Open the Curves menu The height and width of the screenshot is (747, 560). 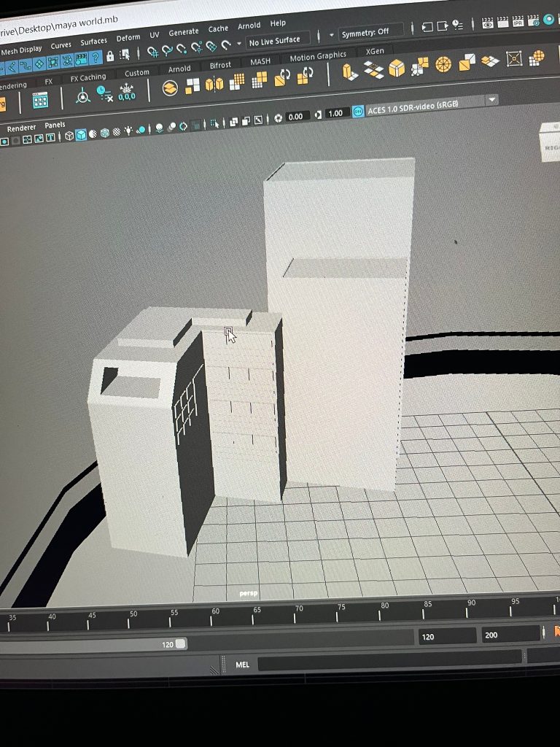(x=61, y=46)
